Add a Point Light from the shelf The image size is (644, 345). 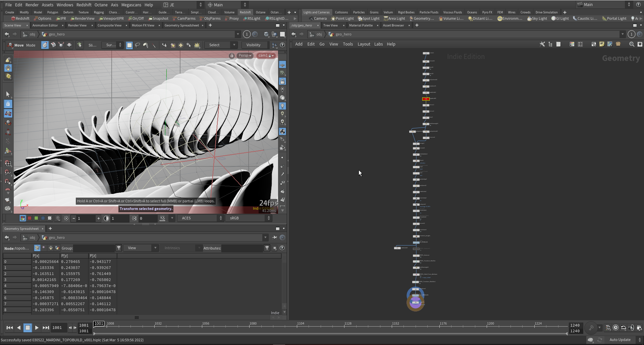342,18
